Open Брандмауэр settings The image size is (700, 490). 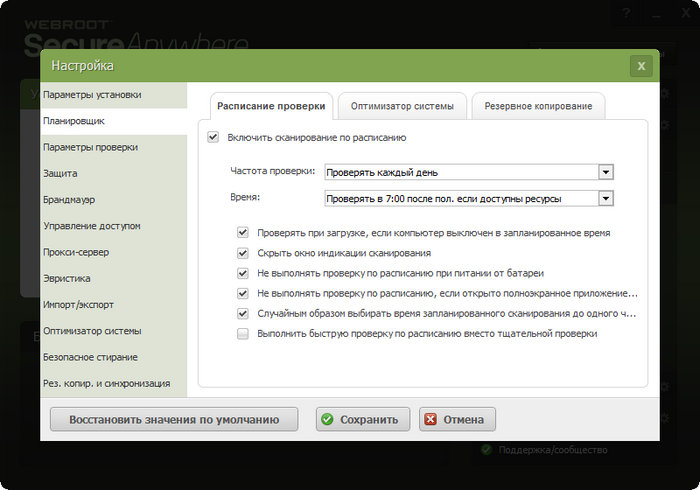point(113,199)
